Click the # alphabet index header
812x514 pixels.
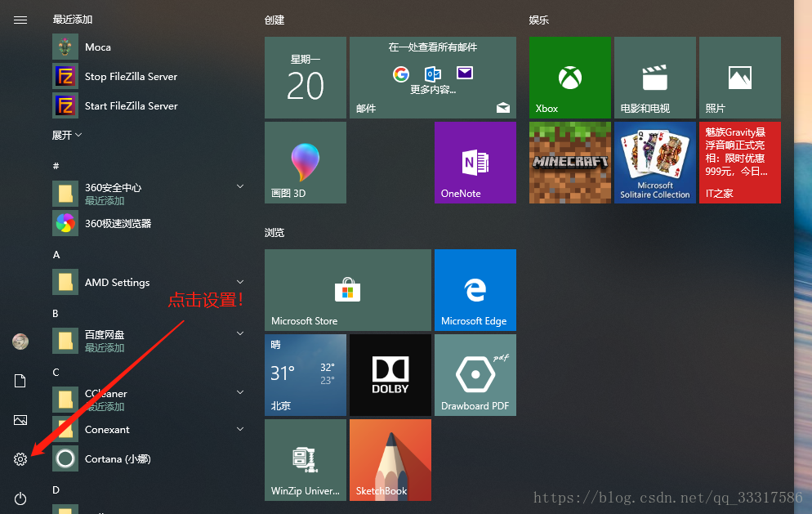point(56,166)
